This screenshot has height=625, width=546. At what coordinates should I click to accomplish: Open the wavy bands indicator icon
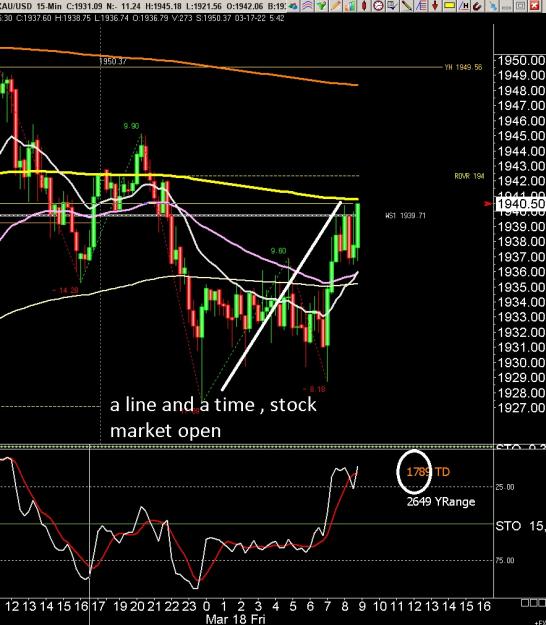point(307,6)
